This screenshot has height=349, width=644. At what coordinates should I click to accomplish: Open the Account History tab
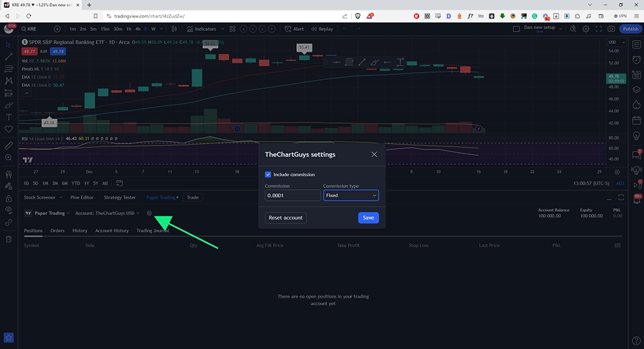coord(111,231)
